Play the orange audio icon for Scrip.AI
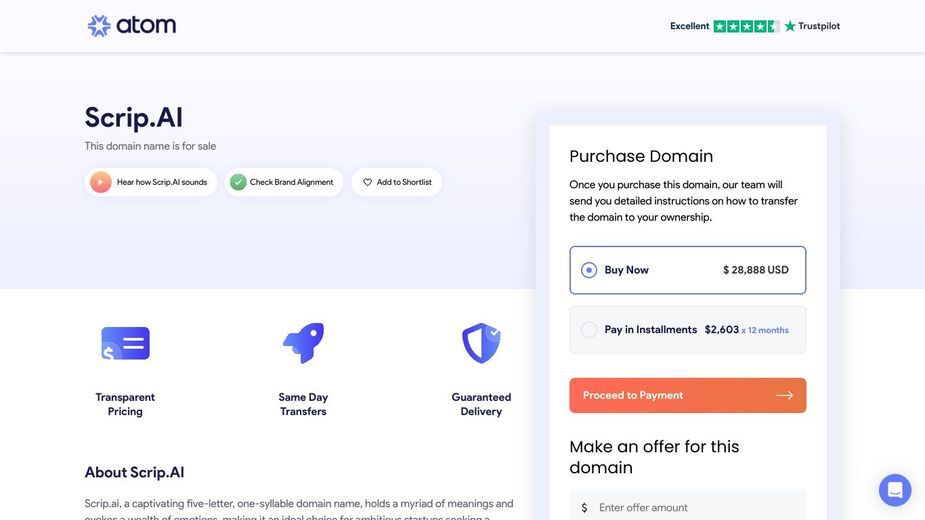Screen dimensions: 925x520 tap(101, 182)
